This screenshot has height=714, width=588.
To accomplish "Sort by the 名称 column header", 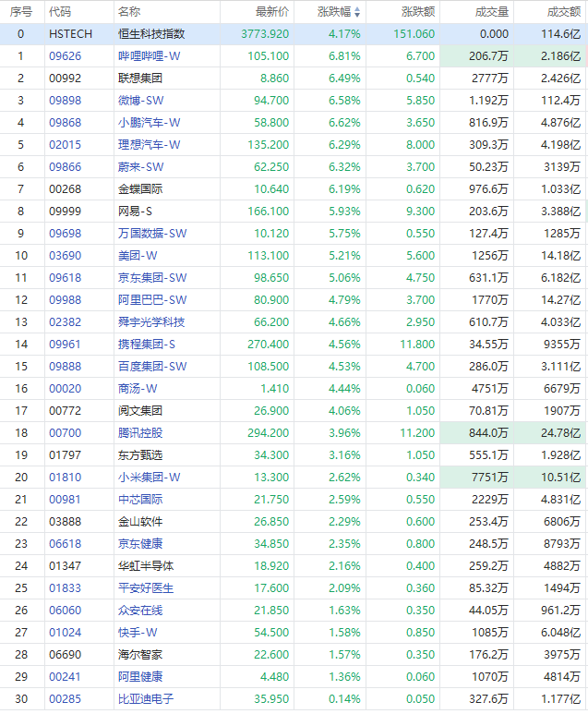I will pyautogui.click(x=129, y=12).
